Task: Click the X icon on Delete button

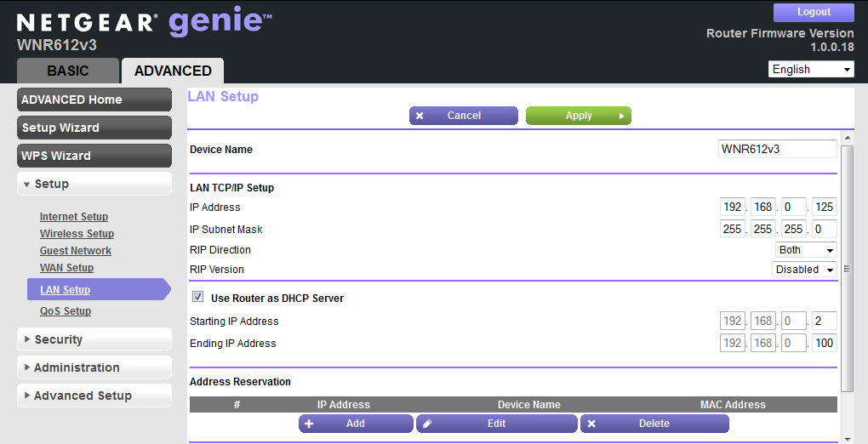Action: tap(591, 424)
